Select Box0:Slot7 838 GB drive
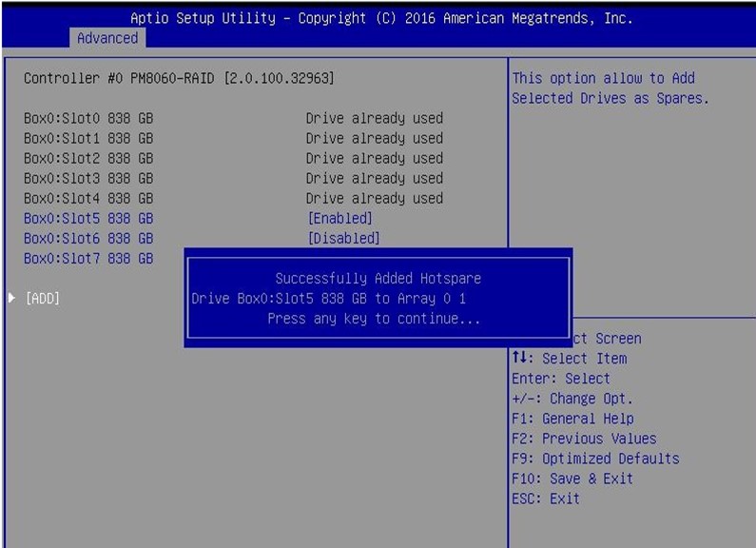This screenshot has height=548, width=756. [x=88, y=259]
